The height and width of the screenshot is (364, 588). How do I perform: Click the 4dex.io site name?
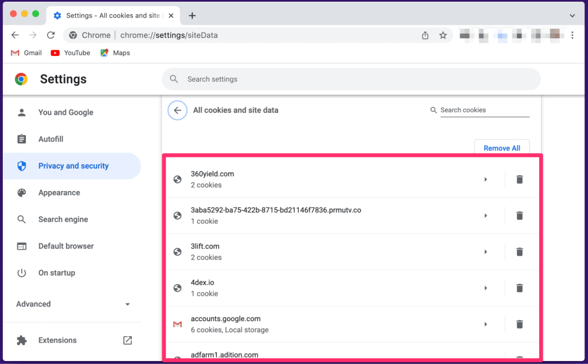tap(202, 283)
